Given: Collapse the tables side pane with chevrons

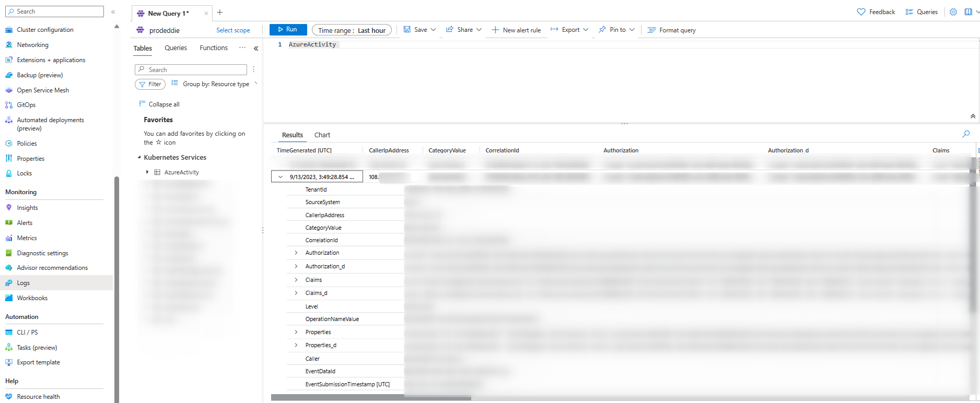Looking at the screenshot, I should coord(256,49).
